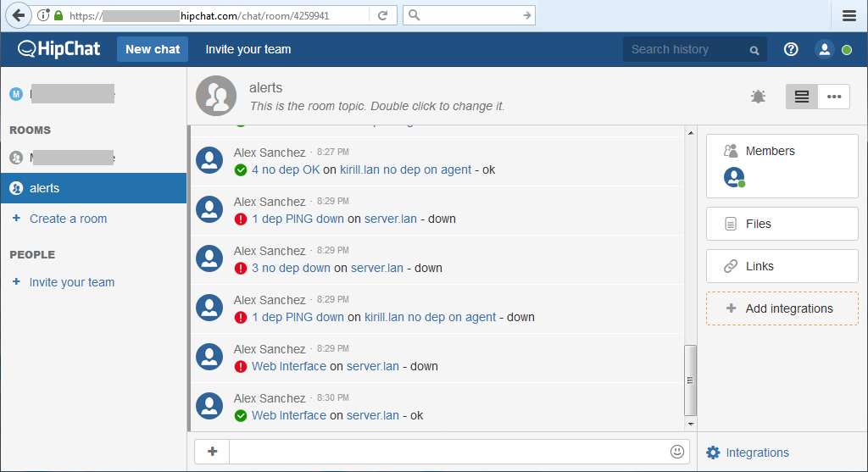Image resolution: width=868 pixels, height=472 pixels.
Task: Click the Links chain icon
Action: tap(731, 266)
